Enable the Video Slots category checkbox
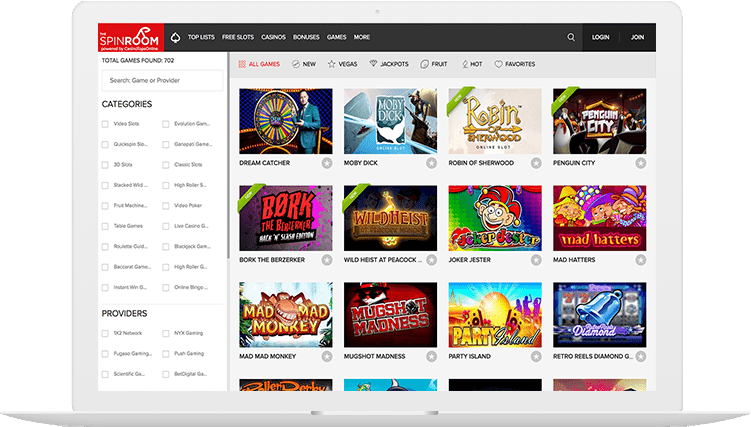This screenshot has width=751, height=427. [106, 124]
